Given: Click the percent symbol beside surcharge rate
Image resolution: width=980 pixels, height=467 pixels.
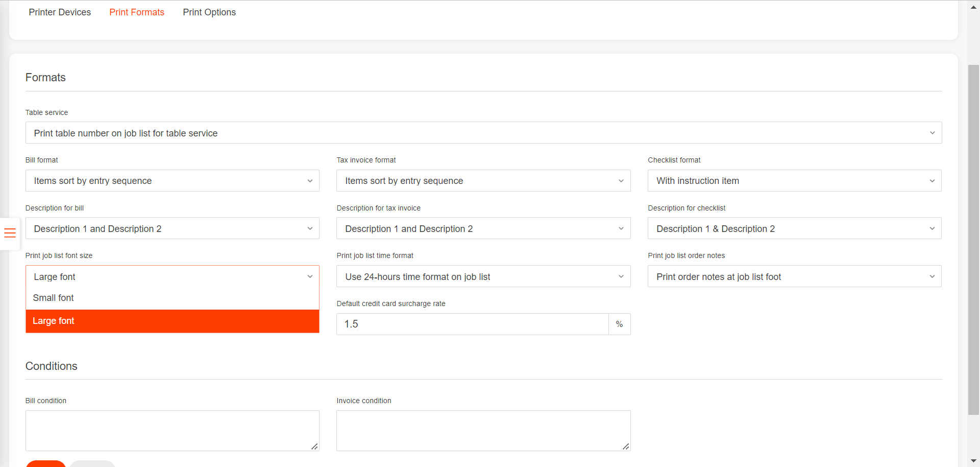Looking at the screenshot, I should [x=619, y=324].
